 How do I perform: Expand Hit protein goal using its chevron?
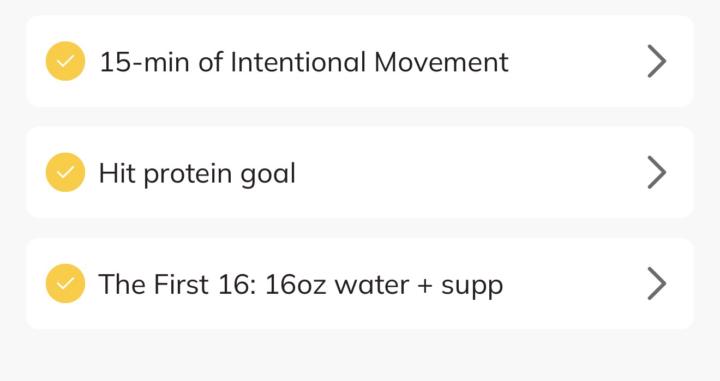[x=657, y=172]
